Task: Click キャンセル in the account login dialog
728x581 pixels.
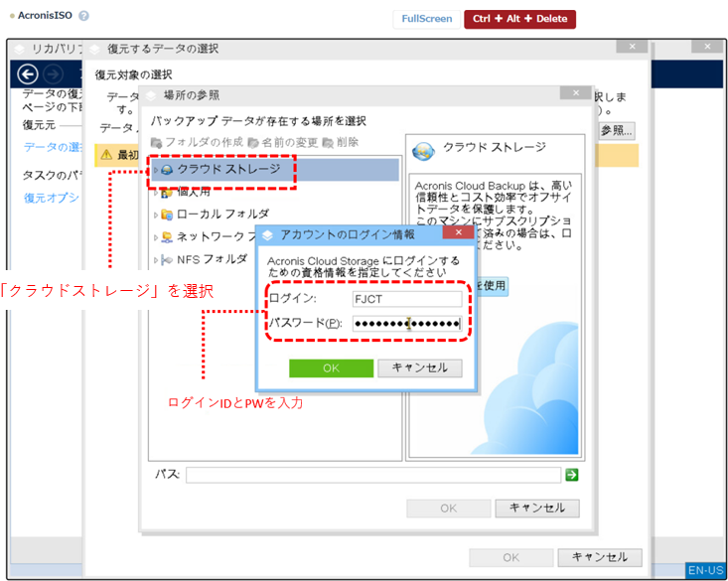Action: (419, 367)
